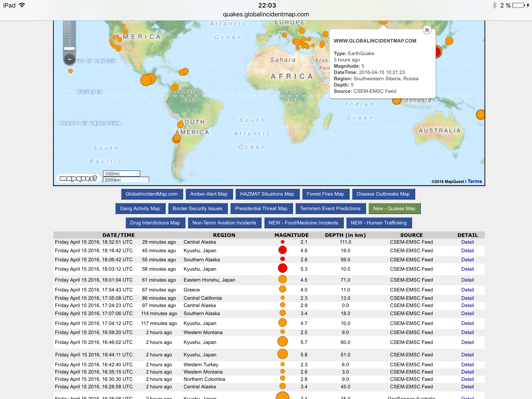Screen dimensions: 532x399
Task: Open the MapQuest Terms link
Action: [x=475, y=181]
